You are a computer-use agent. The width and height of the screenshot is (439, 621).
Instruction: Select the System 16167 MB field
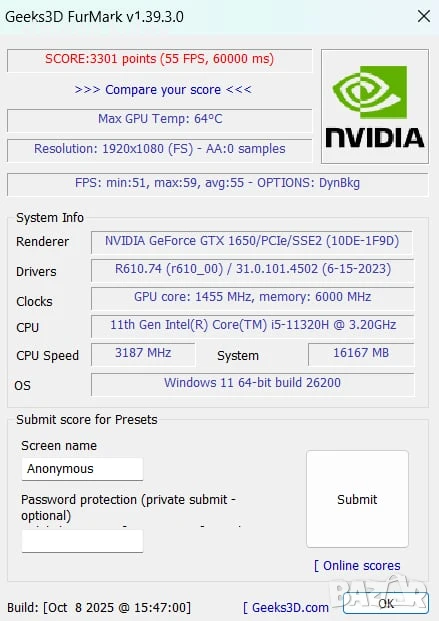coord(361,354)
